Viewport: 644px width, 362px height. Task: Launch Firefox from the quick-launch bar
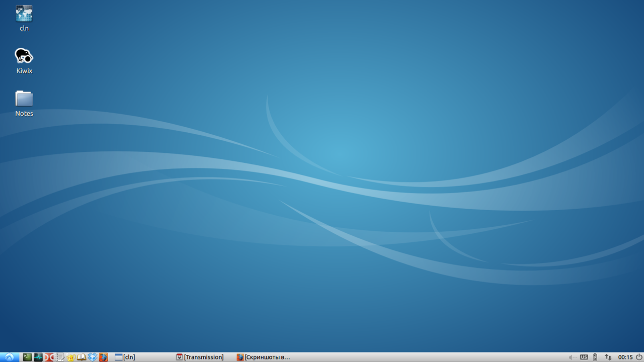tap(103, 357)
